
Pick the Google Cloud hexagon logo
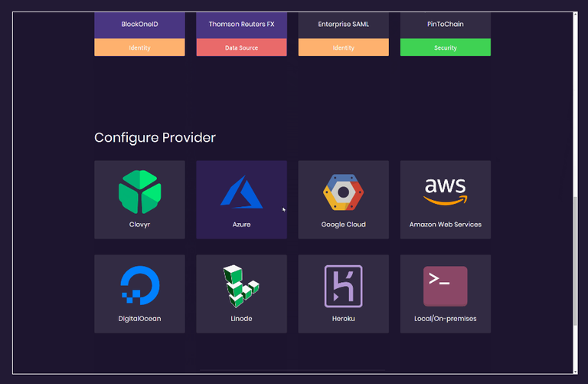pos(343,192)
